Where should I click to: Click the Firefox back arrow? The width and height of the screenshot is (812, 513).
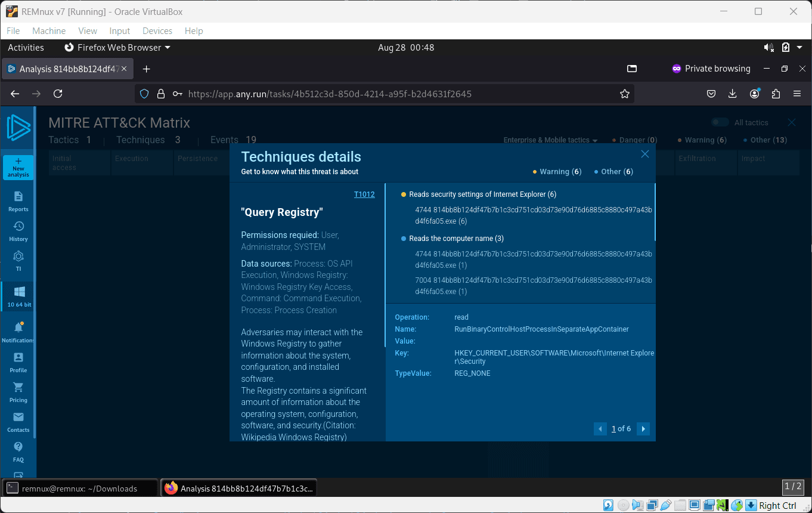(15, 94)
